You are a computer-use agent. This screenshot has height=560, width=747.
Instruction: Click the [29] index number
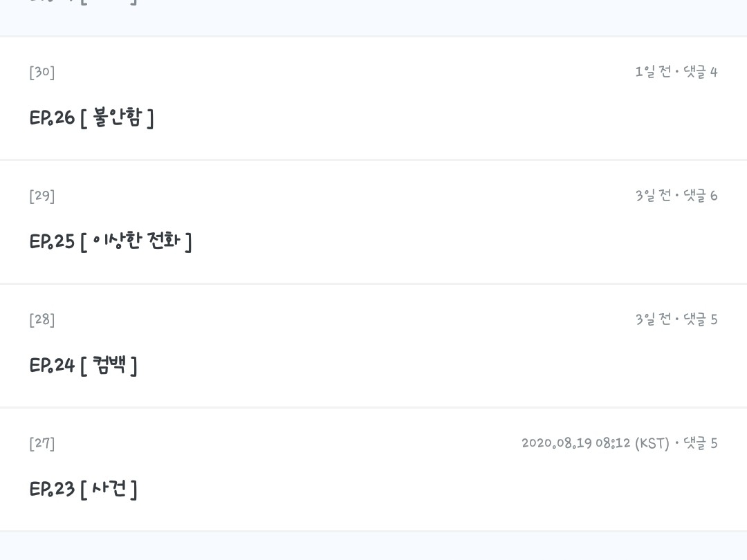pos(42,196)
